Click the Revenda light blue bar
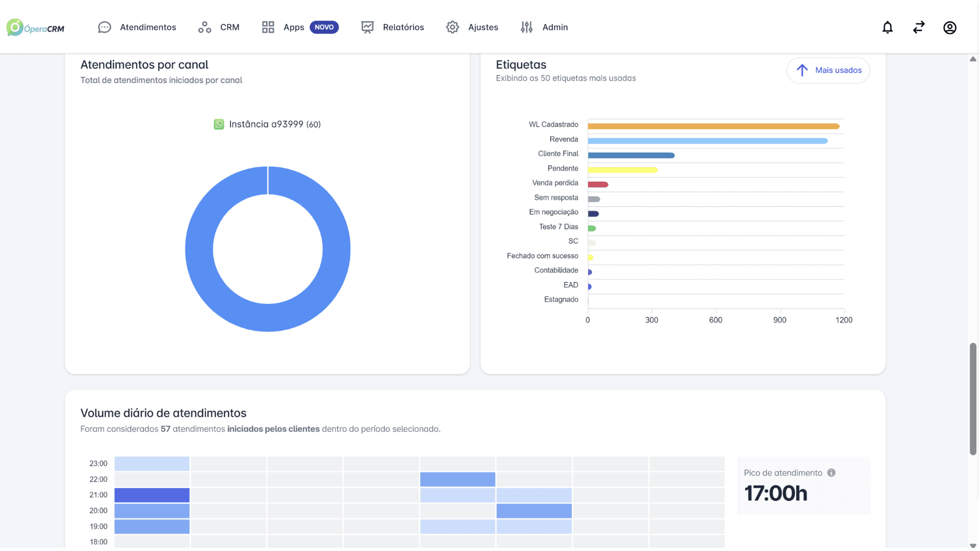Image resolution: width=980 pixels, height=551 pixels. click(x=707, y=141)
